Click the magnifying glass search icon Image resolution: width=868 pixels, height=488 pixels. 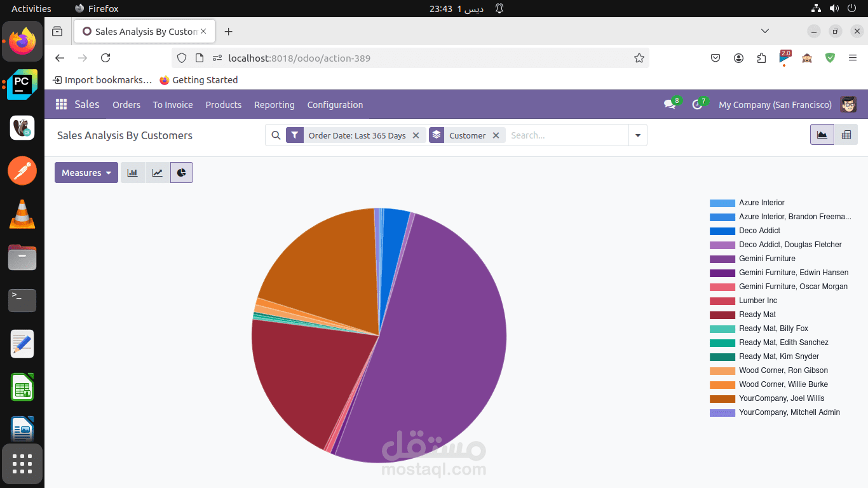(x=276, y=135)
